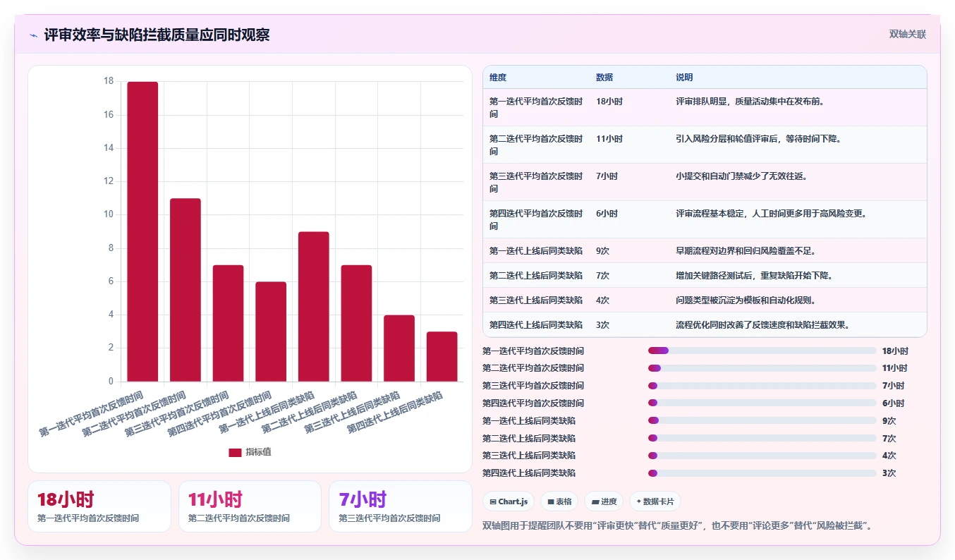Click the y-axis tick label 18
This screenshot has height=560, width=955.
coord(109,81)
